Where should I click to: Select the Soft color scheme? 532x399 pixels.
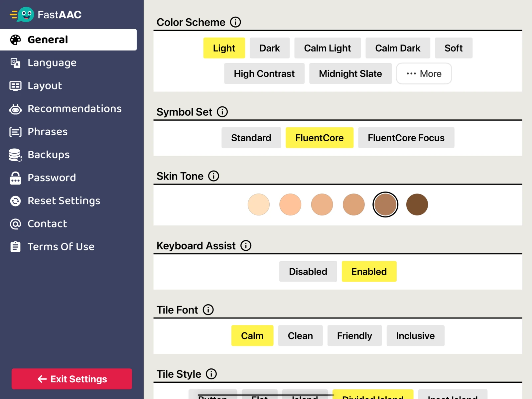[454, 48]
